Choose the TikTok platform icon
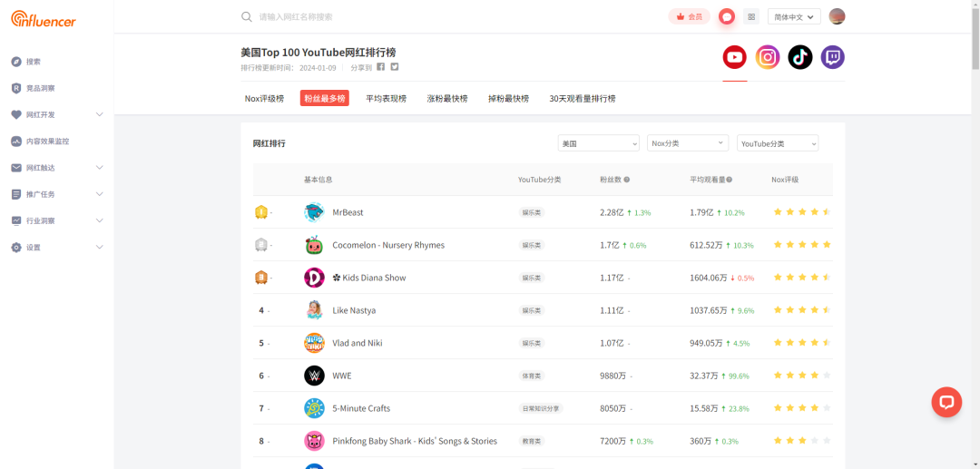The width and height of the screenshot is (980, 469). [x=800, y=57]
